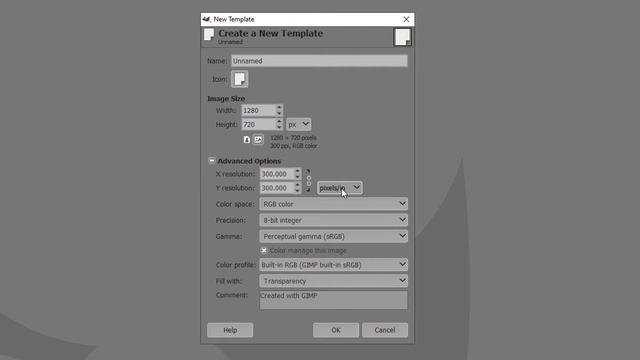Click the Width value field

click(258, 111)
